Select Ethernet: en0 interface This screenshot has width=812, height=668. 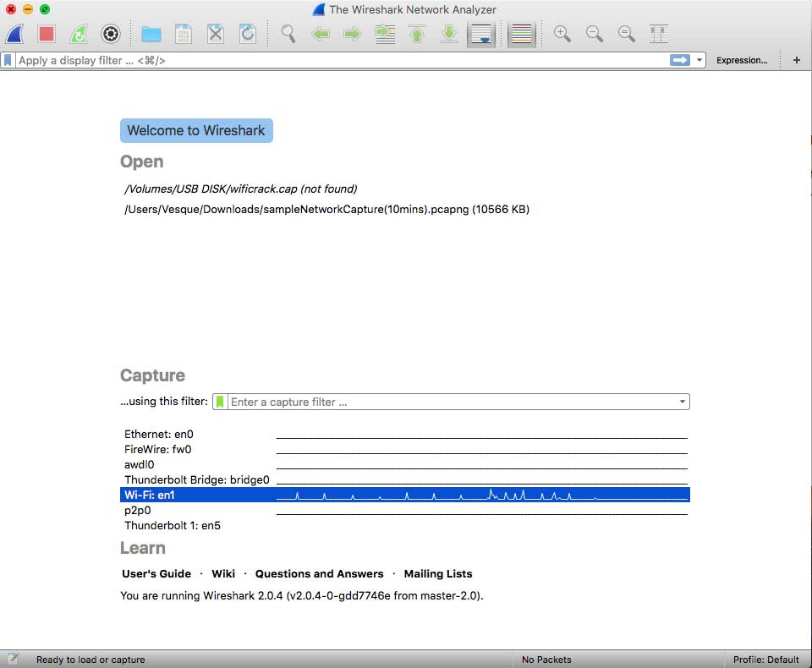(x=405, y=435)
